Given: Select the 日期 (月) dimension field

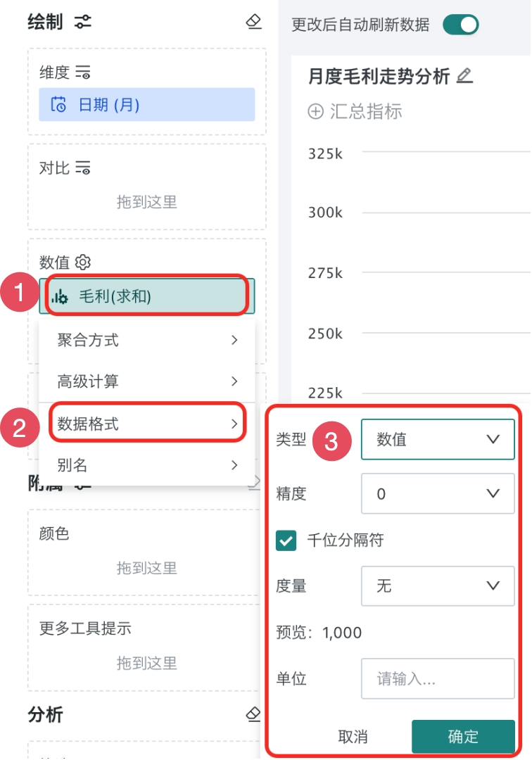Looking at the screenshot, I should click(147, 104).
